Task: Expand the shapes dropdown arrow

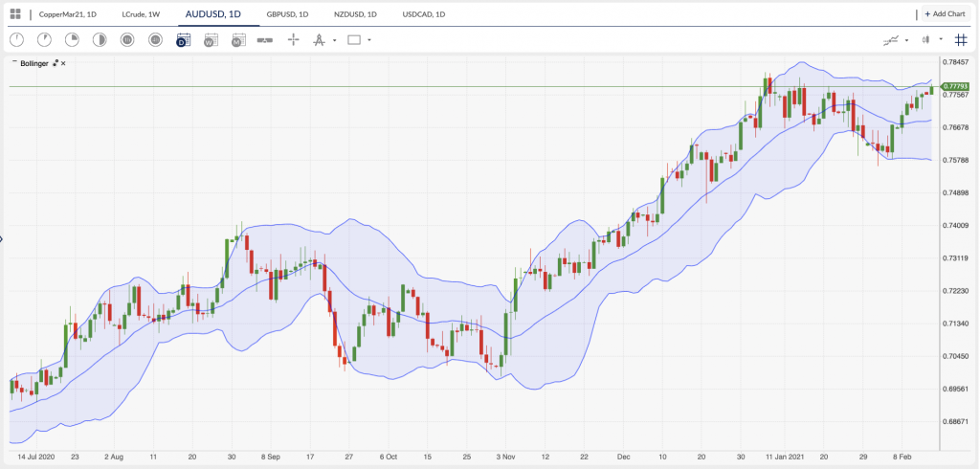Action: click(369, 40)
